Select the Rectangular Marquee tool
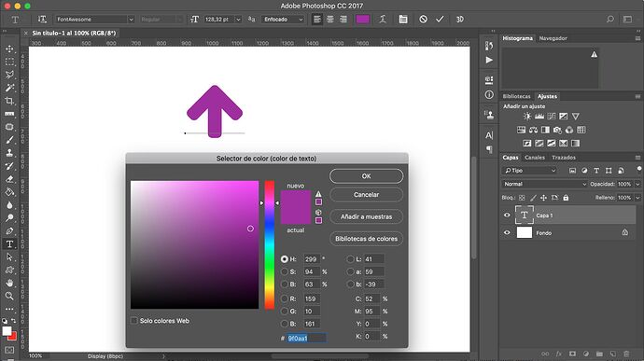Screen dimensions: 644x361 [x=9, y=62]
